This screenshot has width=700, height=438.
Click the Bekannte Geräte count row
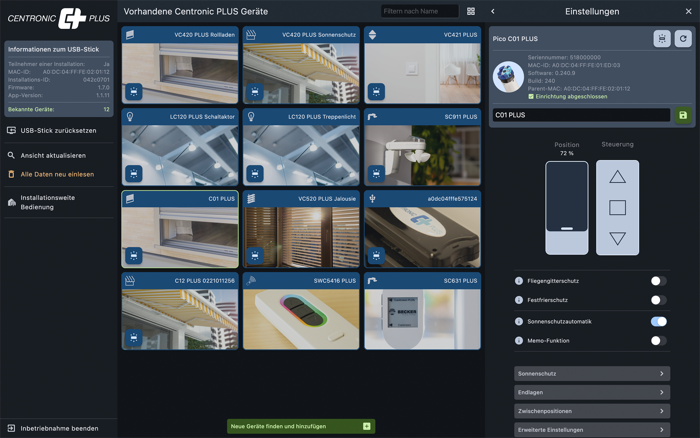click(58, 109)
